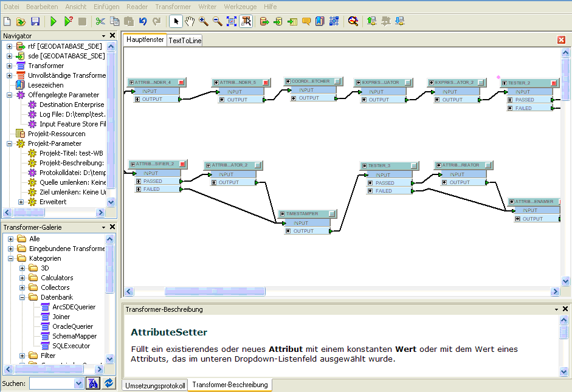Toggle the red properties button on ATTRIB...NDER_4
Image resolution: width=572 pixels, height=392 pixels.
click(x=182, y=83)
